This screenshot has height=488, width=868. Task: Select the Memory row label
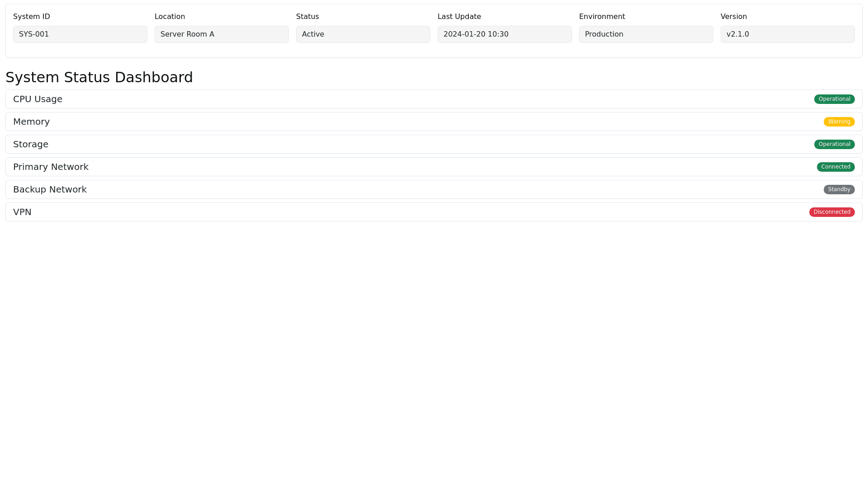(31, 122)
